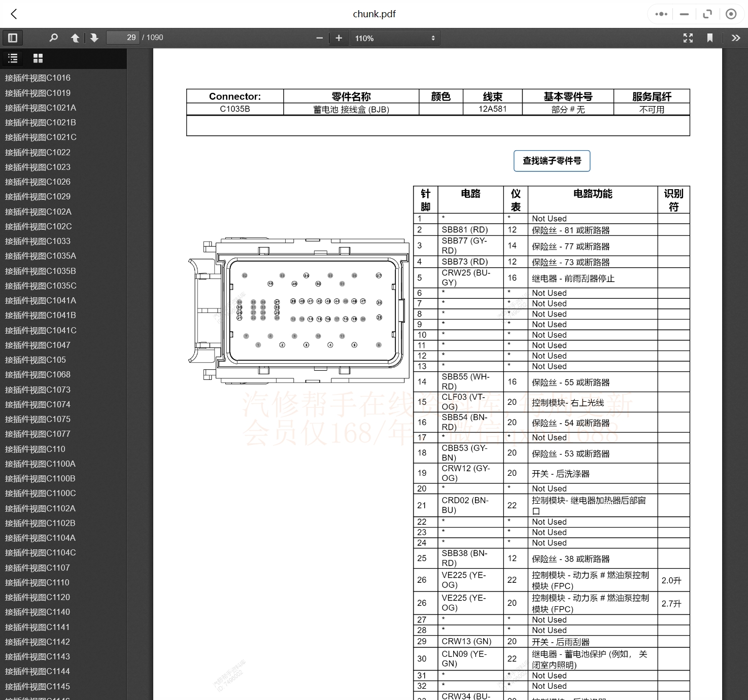748x700 pixels.
Task: Go to the previous page with the up arrow
Action: [x=75, y=38]
